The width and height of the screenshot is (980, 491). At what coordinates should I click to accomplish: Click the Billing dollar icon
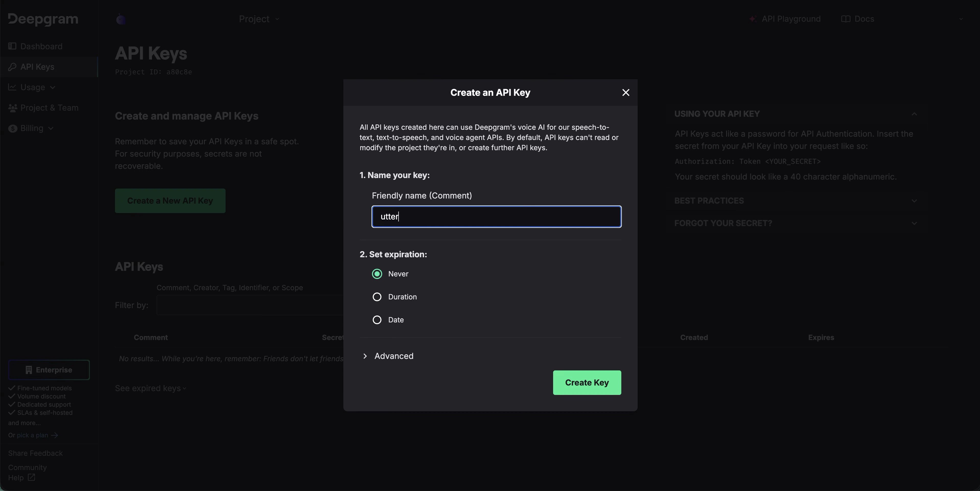coord(13,128)
